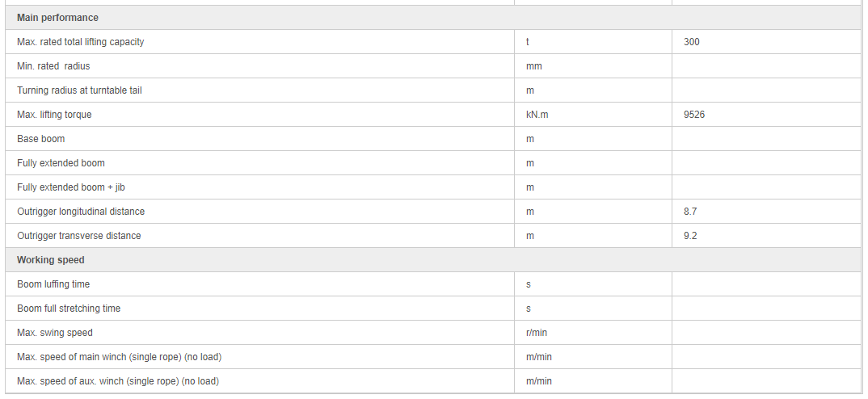The image size is (868, 399).
Task: Click the 9.2 outrigger transverse value
Action: point(689,236)
